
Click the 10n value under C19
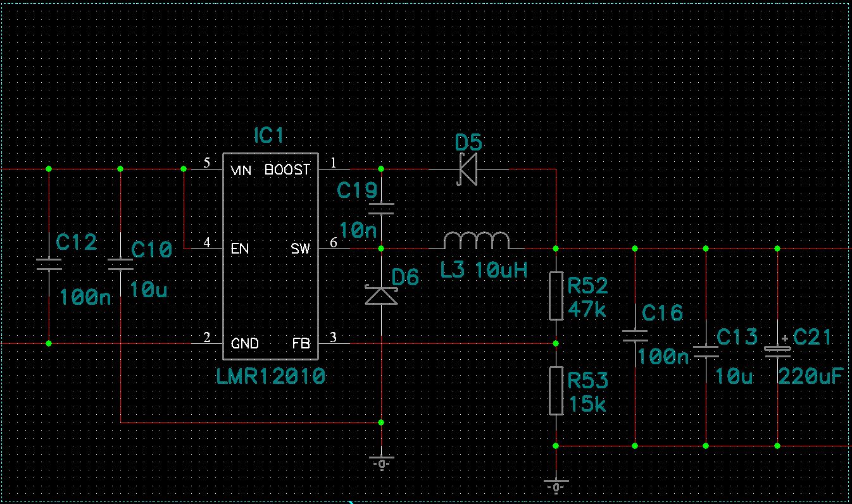358,230
